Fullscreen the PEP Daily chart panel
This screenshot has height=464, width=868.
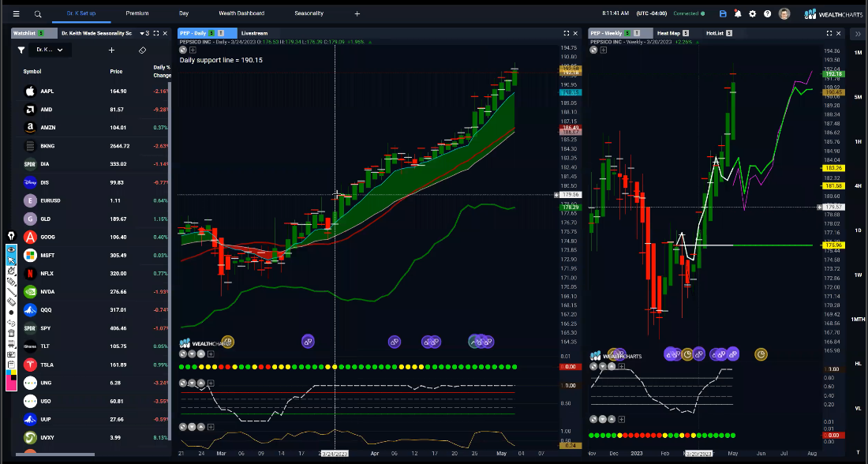click(567, 33)
